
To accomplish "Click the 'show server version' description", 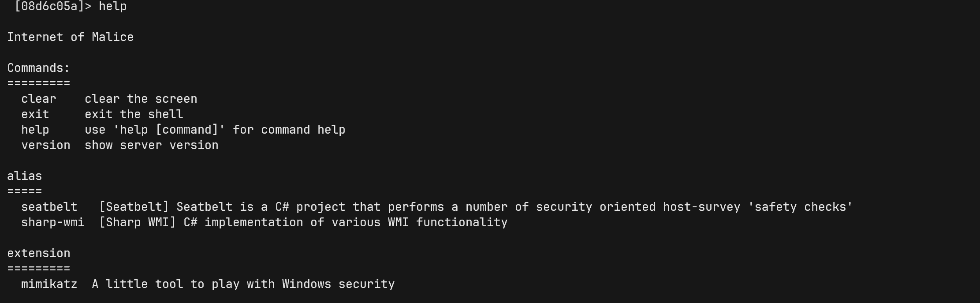I will click(x=152, y=145).
